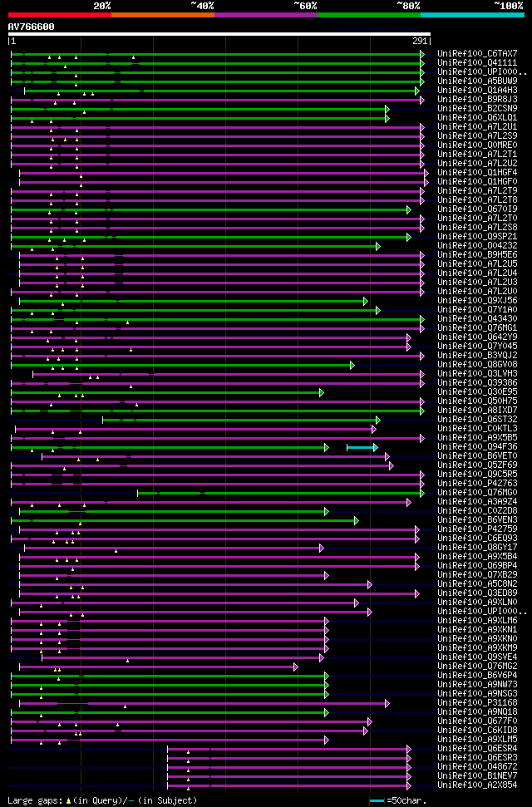The image size is (532, 807).
Task: Open the UniRef100_O04232 entry
Action: tap(477, 246)
